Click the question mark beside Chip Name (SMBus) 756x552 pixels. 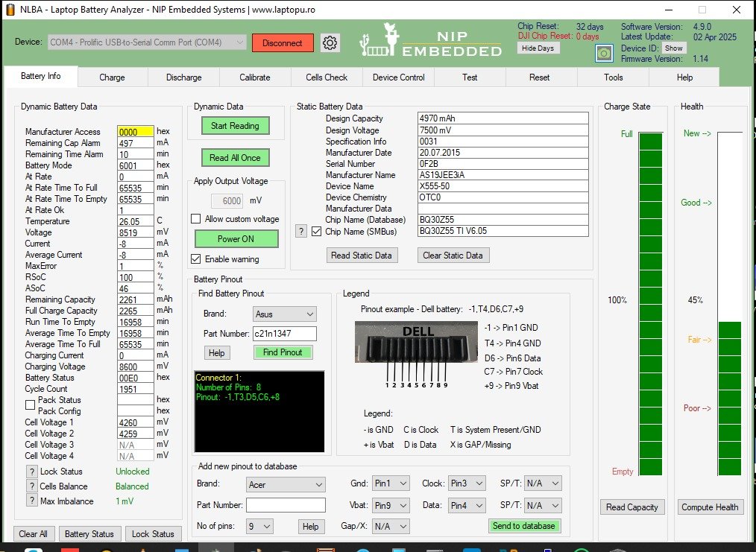point(301,231)
